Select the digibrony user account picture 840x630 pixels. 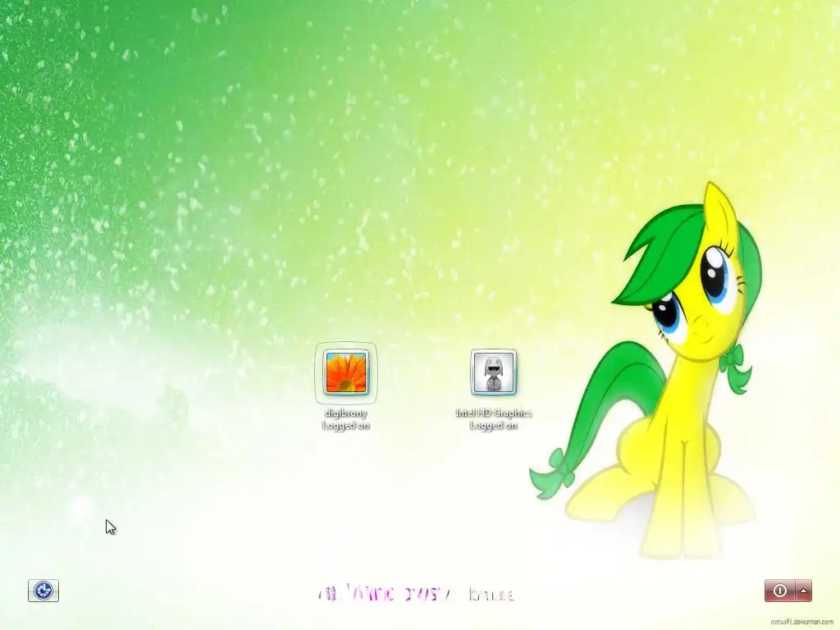(x=346, y=372)
